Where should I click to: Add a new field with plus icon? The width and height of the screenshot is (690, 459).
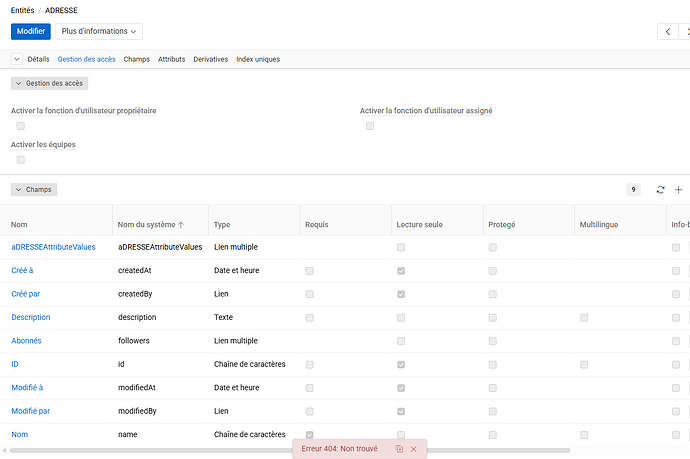point(678,190)
